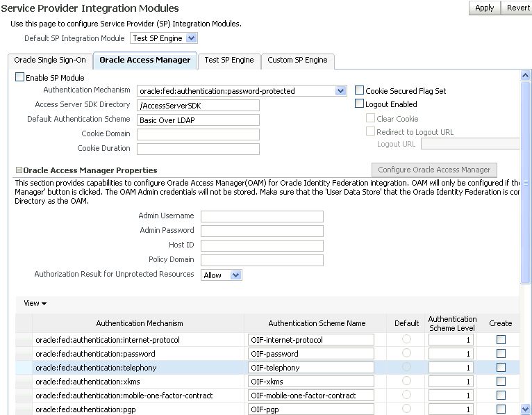Check Create box for OIF-password scheme
Viewport: 532px width, 415px height.
pos(501,354)
